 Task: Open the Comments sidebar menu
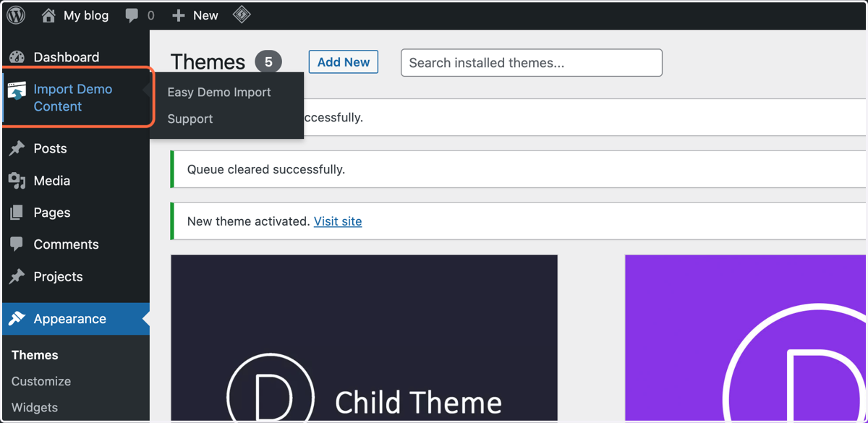[66, 244]
